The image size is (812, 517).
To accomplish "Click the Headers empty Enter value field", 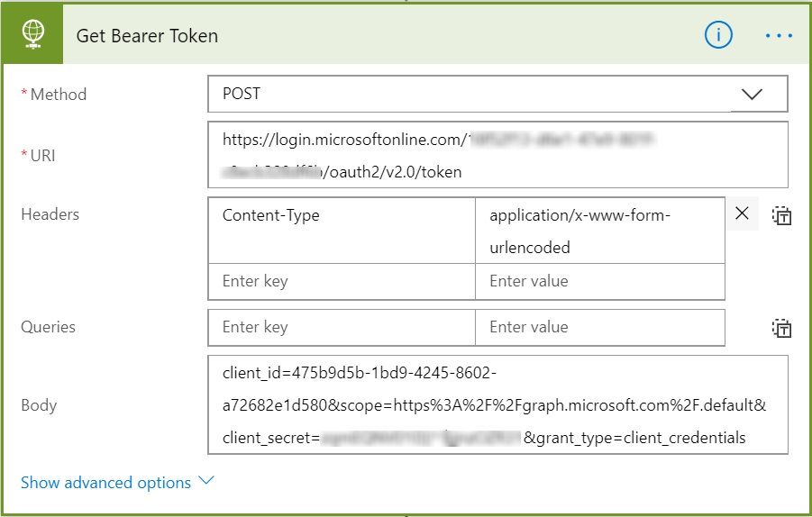I will click(x=599, y=282).
